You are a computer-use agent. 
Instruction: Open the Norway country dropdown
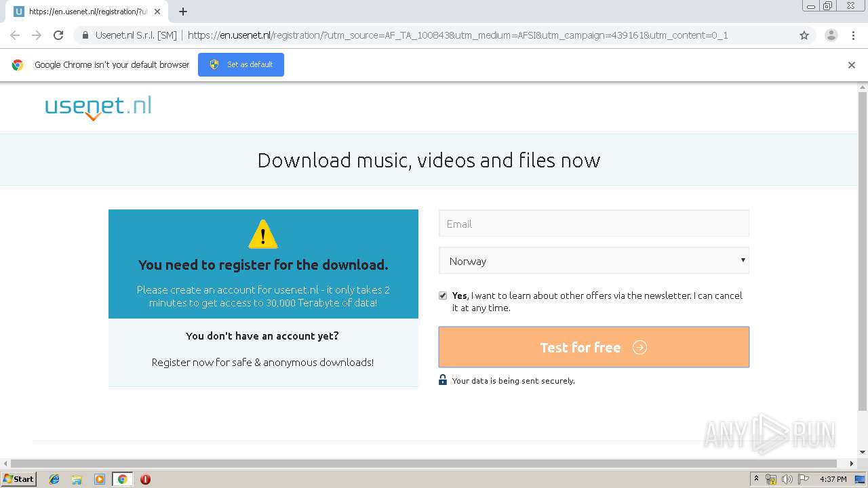(594, 261)
